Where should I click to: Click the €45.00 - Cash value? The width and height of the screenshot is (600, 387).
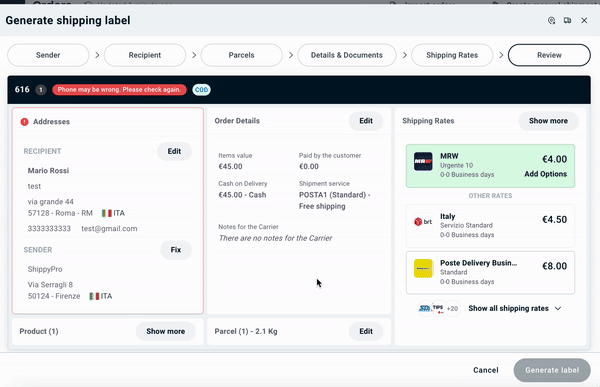click(242, 195)
